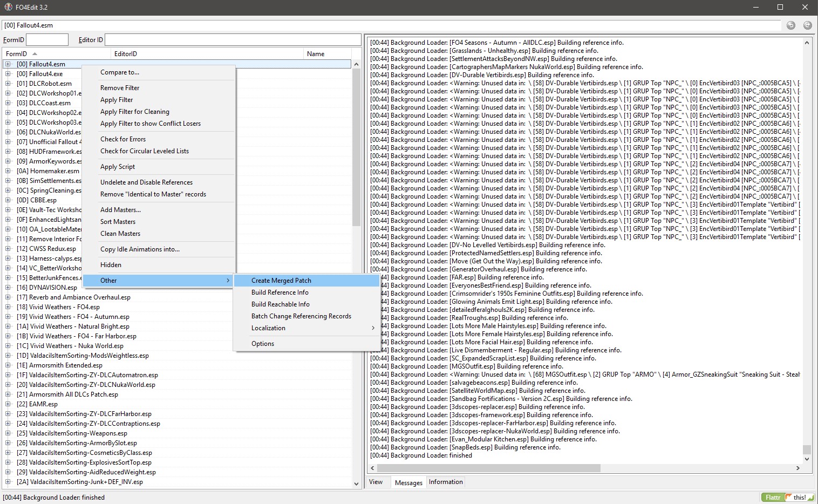The image size is (818, 504).
Task: Select Create Merged Patch
Action: 306,281
